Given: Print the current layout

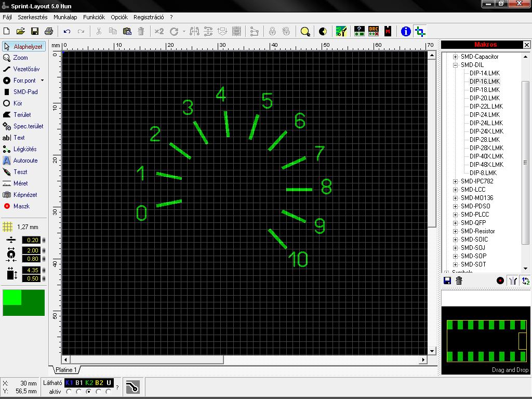Looking at the screenshot, I should click(49, 31).
